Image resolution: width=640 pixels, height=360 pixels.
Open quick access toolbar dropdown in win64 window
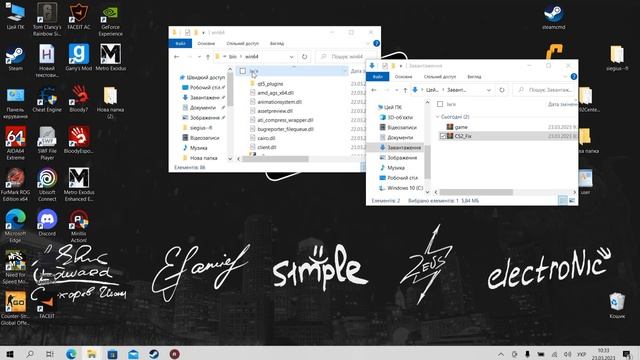(203, 32)
